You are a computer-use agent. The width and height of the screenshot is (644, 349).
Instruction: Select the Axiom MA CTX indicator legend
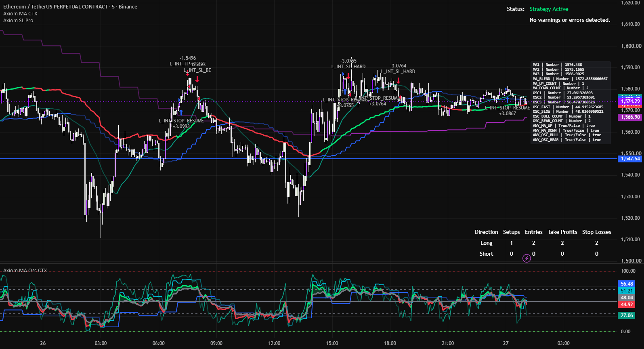pos(20,14)
